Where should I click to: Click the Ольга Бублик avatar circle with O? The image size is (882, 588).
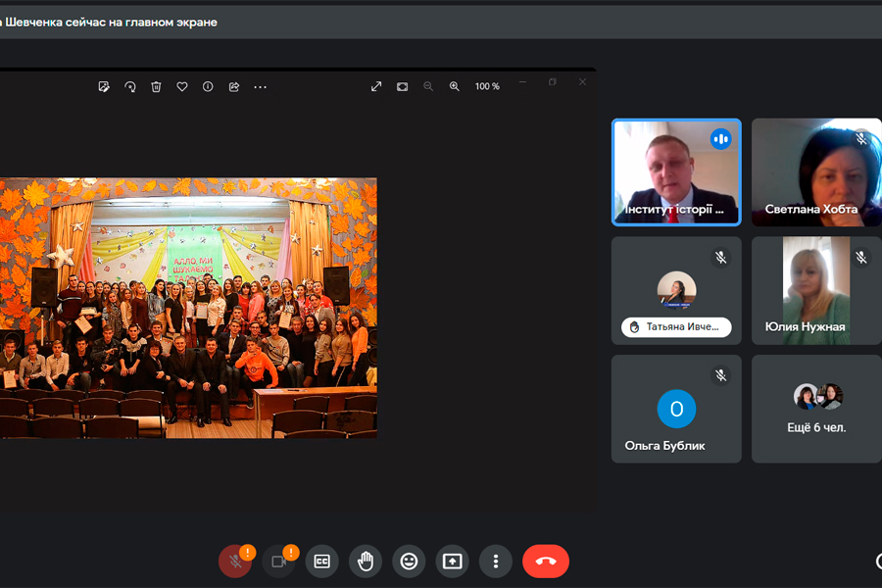(x=676, y=409)
